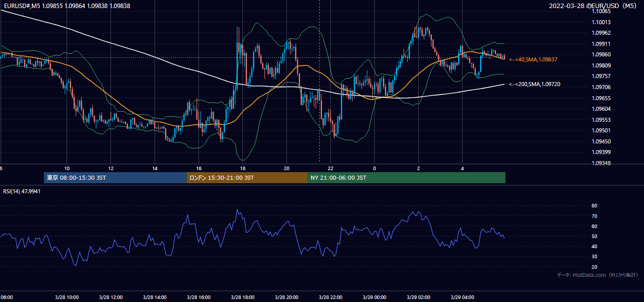Image resolution: width=644 pixels, height=302 pixels.
Task: Click price level 1.09450 on the axis
Action: point(601,141)
